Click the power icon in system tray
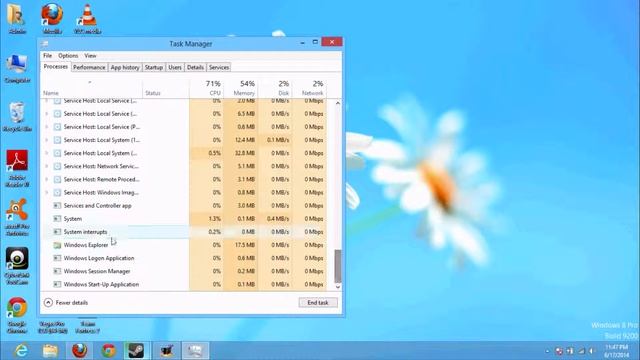The width and height of the screenshot is (640, 360). point(570,351)
